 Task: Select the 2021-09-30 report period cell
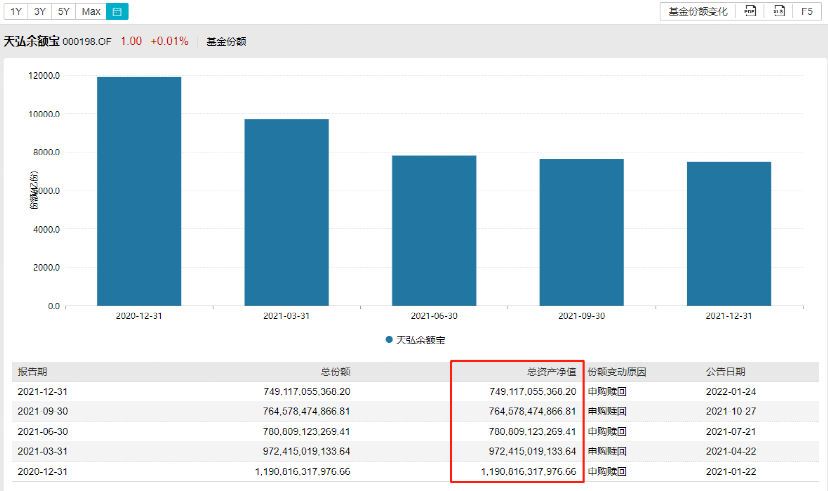pos(42,411)
